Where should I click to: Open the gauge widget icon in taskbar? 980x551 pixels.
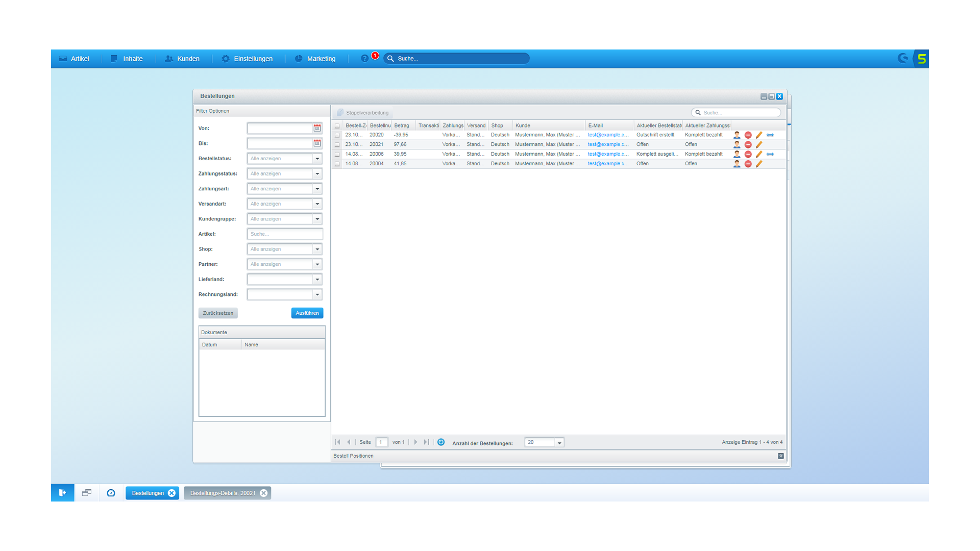click(x=111, y=493)
